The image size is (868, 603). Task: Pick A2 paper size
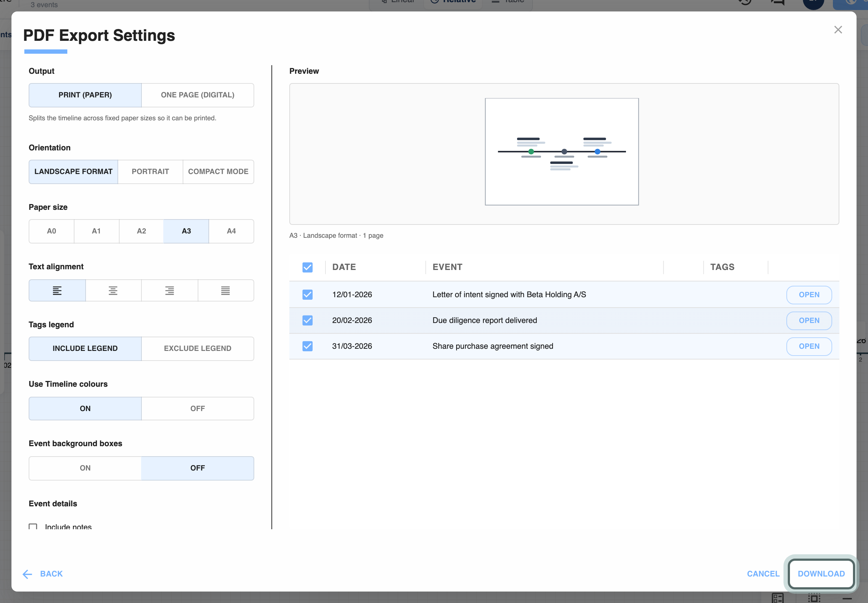click(141, 231)
